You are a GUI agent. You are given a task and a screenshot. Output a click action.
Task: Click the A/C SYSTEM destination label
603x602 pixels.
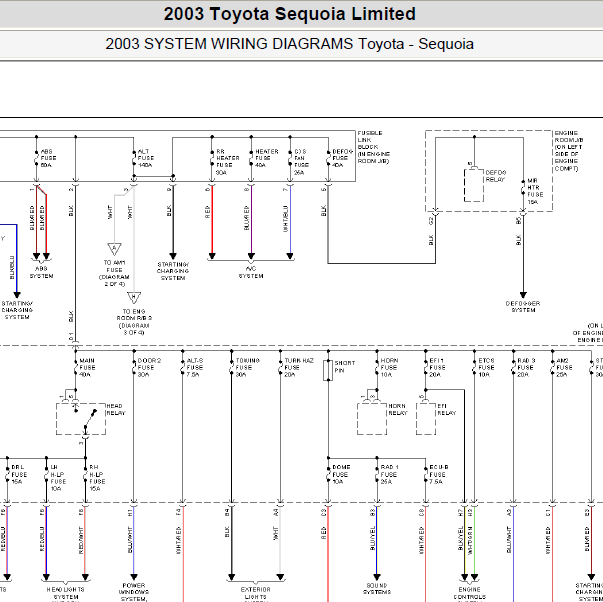251,272
